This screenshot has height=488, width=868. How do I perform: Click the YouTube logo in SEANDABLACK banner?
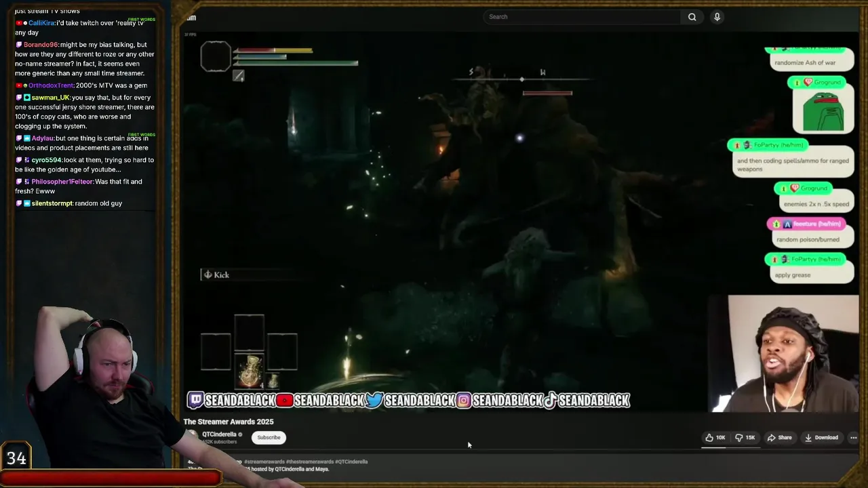coord(284,401)
